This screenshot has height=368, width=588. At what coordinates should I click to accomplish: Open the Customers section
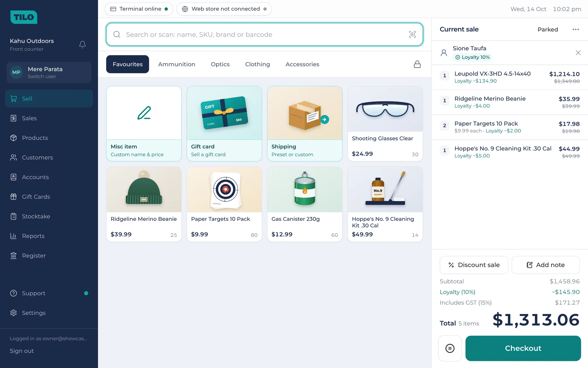pos(49,157)
